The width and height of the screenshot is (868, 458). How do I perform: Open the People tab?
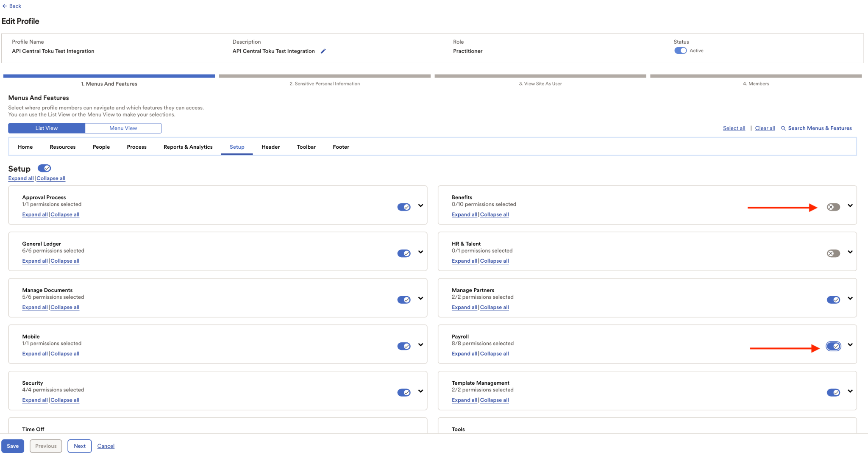(101, 147)
